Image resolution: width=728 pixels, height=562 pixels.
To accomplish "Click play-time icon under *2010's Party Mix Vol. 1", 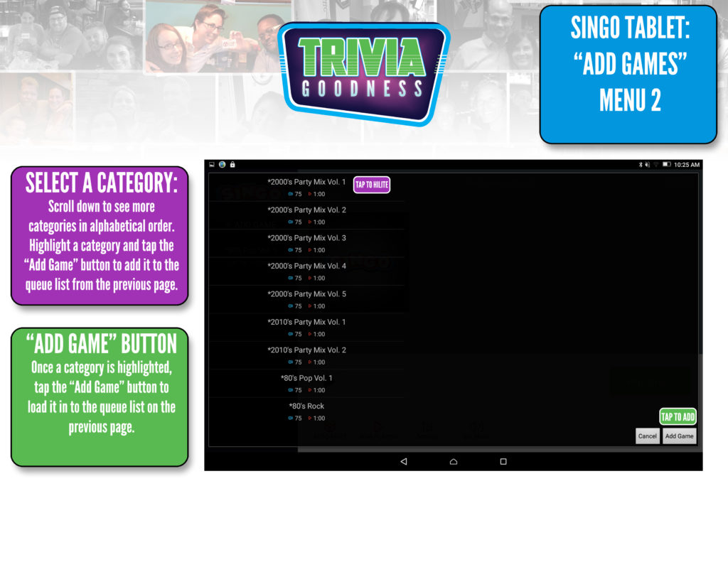I will point(310,334).
